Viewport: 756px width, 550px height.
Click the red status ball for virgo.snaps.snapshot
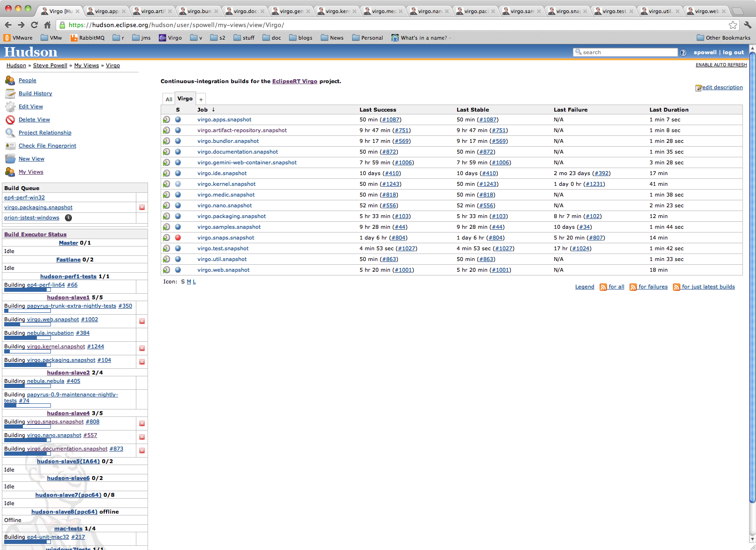[x=178, y=238]
